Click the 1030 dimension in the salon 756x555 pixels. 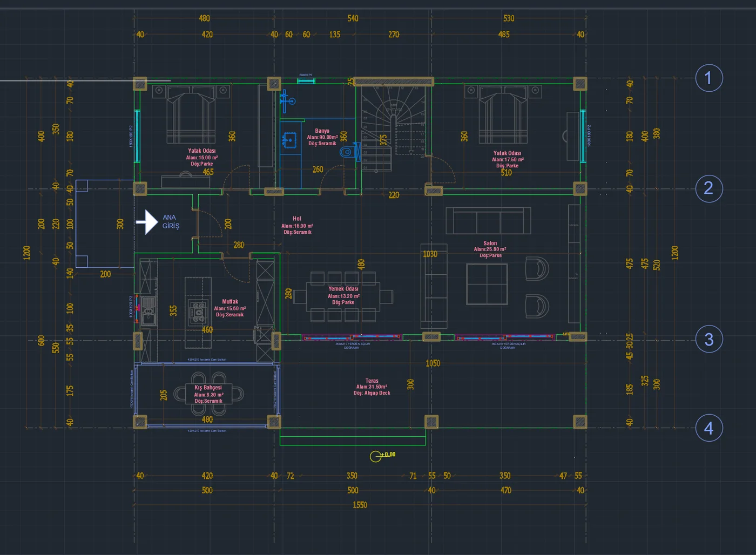(x=430, y=254)
